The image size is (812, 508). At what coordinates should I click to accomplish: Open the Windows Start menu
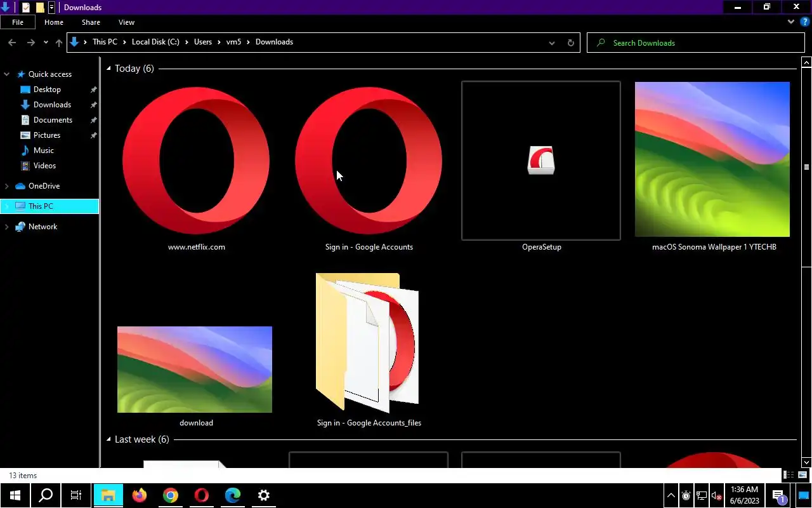[15, 495]
